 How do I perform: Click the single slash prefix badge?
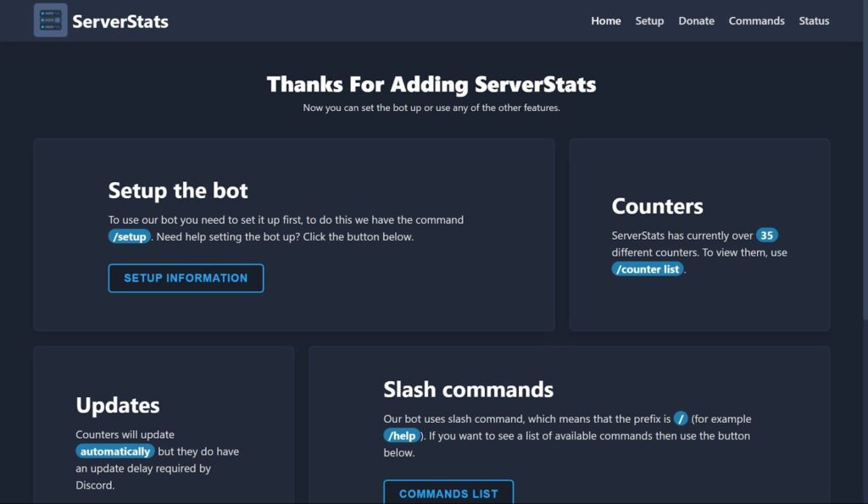[681, 418]
